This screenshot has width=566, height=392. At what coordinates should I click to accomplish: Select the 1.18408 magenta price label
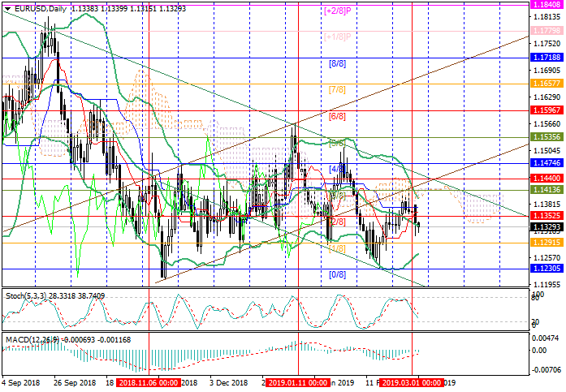(x=545, y=4)
